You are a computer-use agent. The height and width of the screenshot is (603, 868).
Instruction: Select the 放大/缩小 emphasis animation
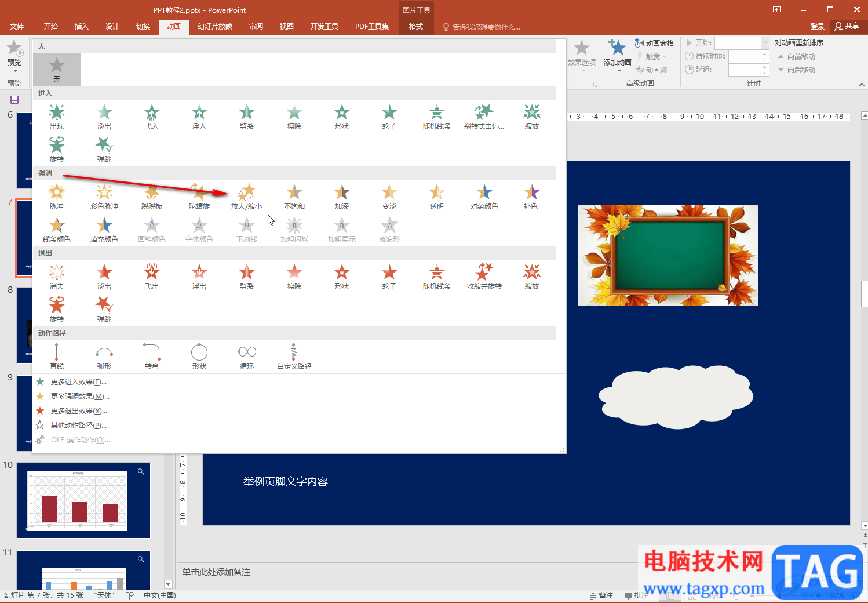[x=247, y=197]
